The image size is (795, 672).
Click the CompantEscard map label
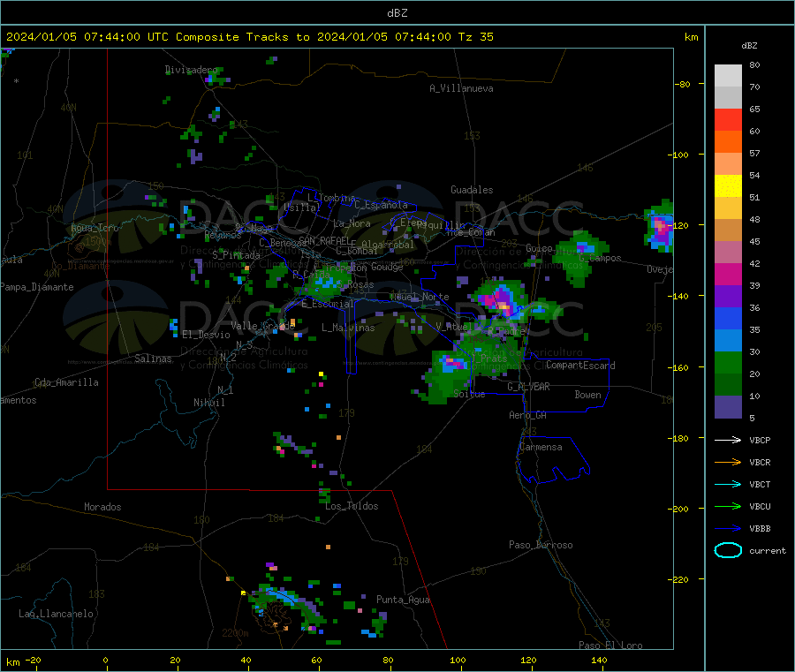580,366
